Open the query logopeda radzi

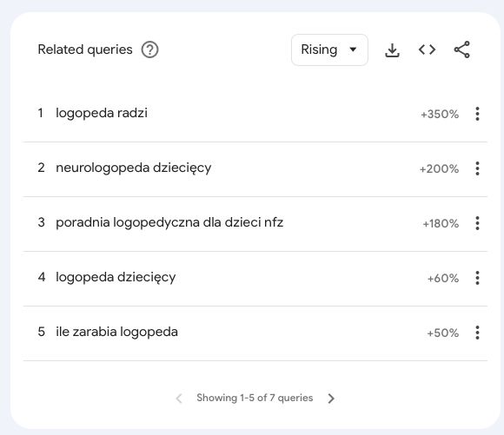click(102, 113)
